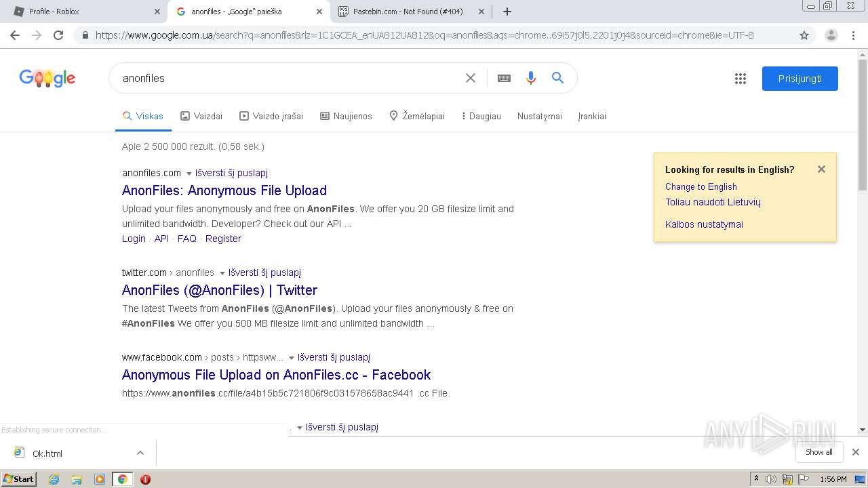Screen dimensions: 868x488
Task: Open the facebook.com result dropdown arrow
Action: point(292,358)
